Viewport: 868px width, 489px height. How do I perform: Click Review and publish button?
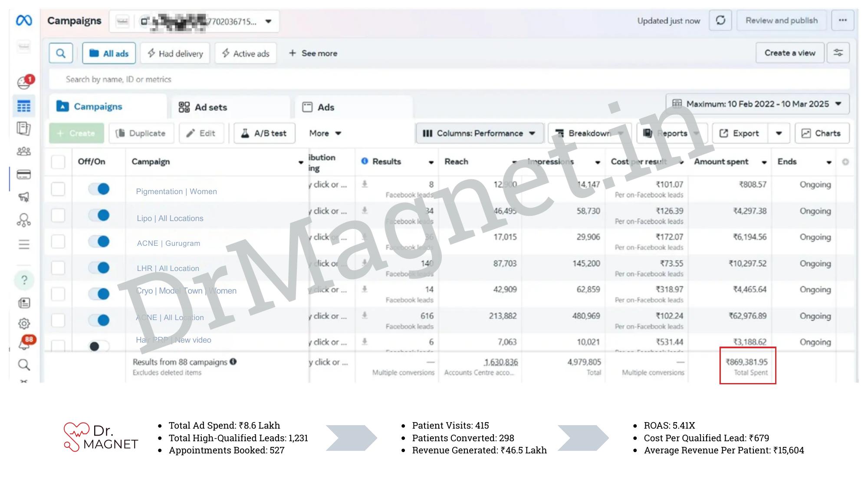(782, 20)
